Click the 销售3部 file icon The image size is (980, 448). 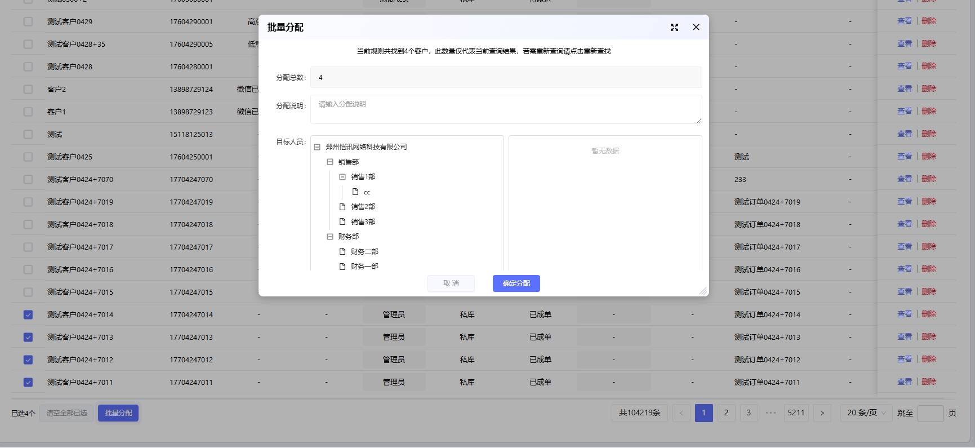(342, 222)
